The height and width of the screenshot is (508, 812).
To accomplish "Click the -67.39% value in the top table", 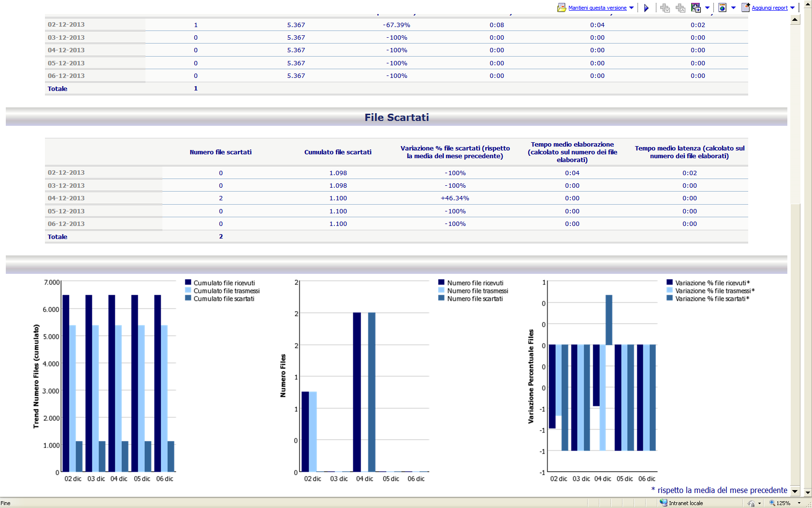I will coord(396,25).
